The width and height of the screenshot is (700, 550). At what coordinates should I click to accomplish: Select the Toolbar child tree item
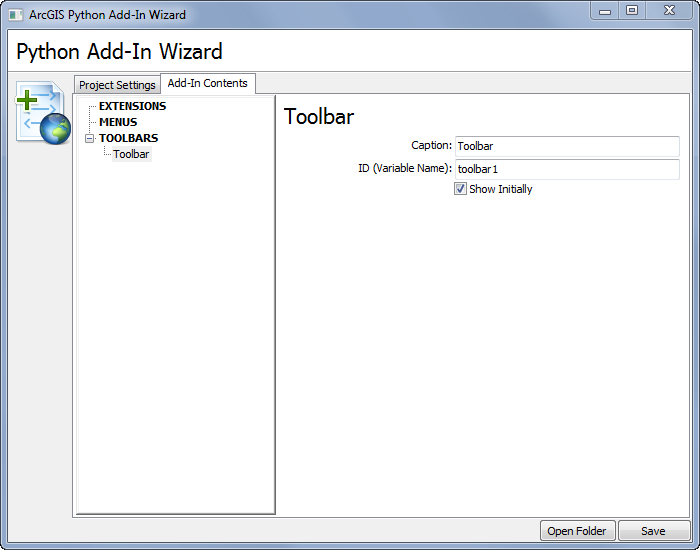click(x=131, y=154)
